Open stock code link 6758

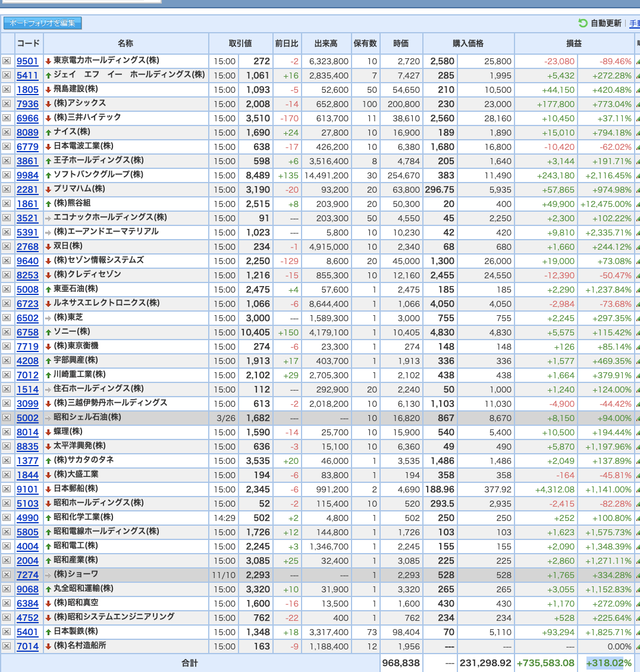[x=27, y=332]
